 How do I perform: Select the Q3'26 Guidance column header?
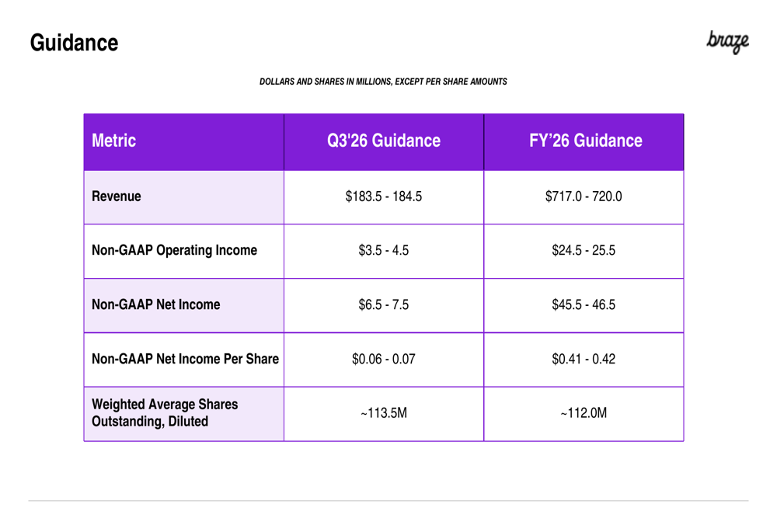[384, 141]
